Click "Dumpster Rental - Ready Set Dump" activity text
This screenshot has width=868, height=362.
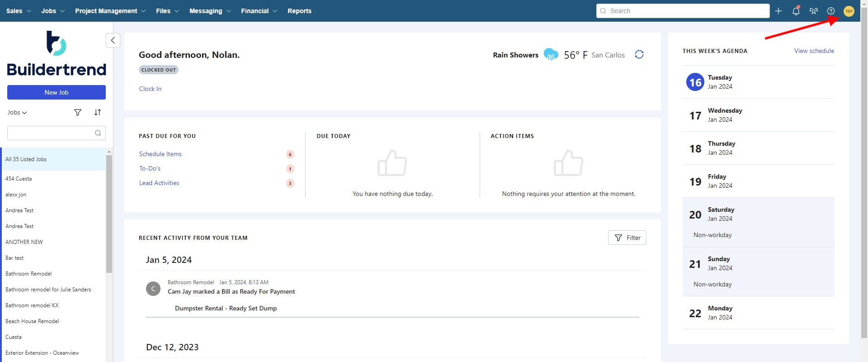click(226, 308)
